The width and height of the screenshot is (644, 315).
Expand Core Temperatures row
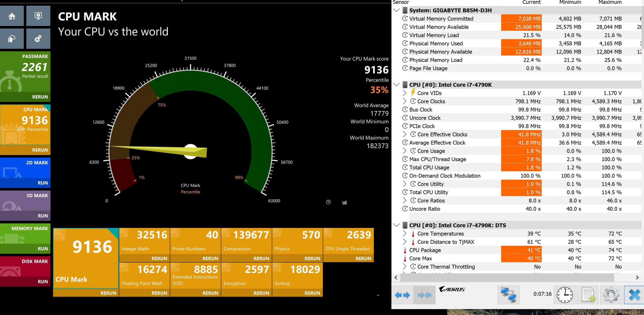[404, 234]
